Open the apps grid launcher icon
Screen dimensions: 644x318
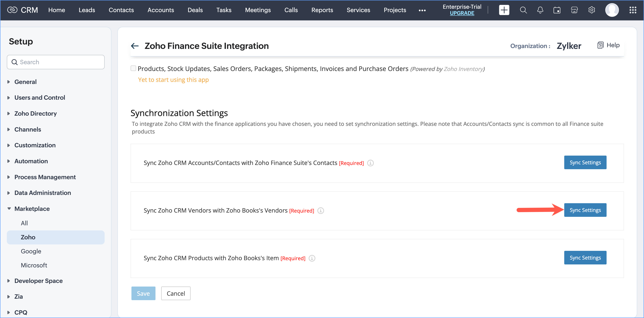(x=633, y=10)
